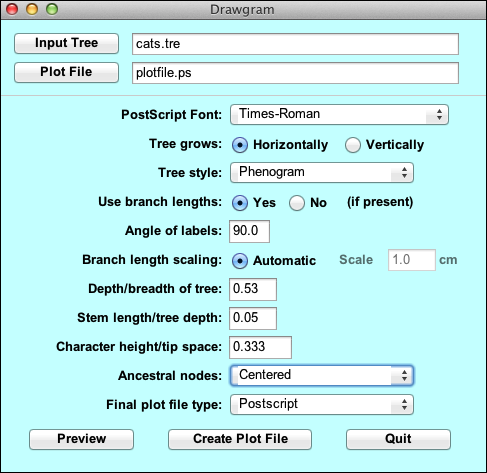Click the Depth/breadth of tree field

[x=253, y=289]
